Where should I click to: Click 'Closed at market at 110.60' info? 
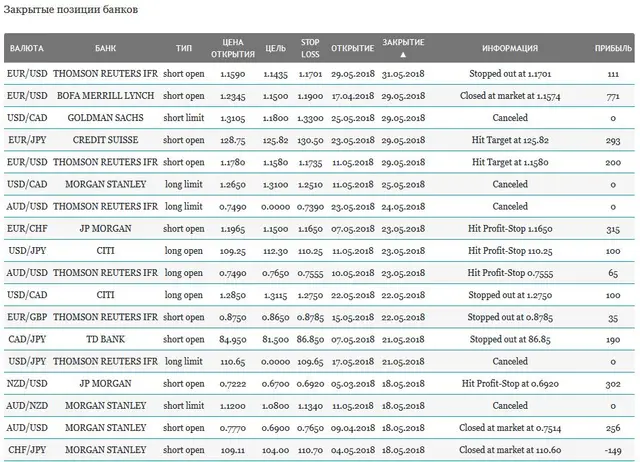(x=510, y=450)
